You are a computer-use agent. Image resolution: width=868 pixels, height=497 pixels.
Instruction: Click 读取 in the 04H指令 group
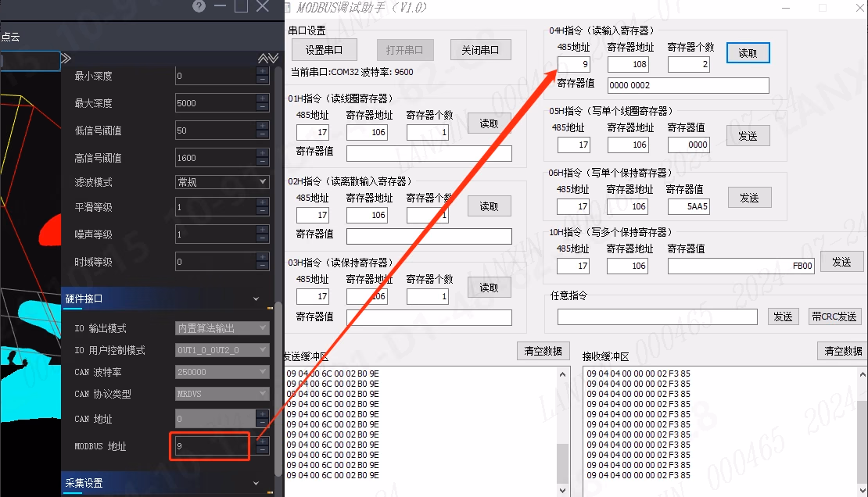tap(748, 53)
